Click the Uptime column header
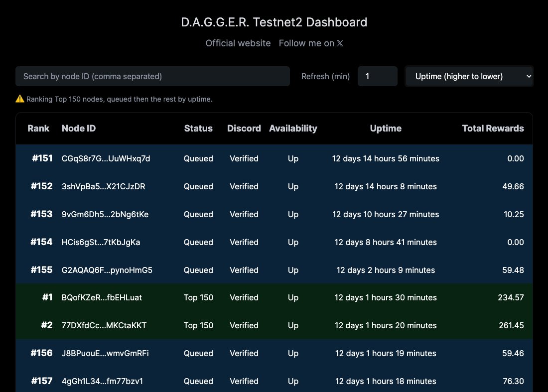The image size is (548, 392). point(386,128)
